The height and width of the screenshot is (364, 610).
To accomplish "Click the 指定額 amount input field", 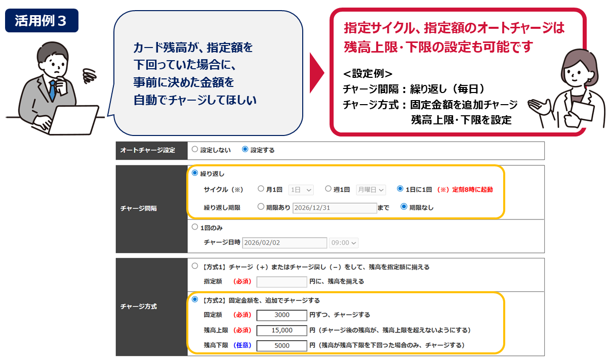I will [x=281, y=282].
